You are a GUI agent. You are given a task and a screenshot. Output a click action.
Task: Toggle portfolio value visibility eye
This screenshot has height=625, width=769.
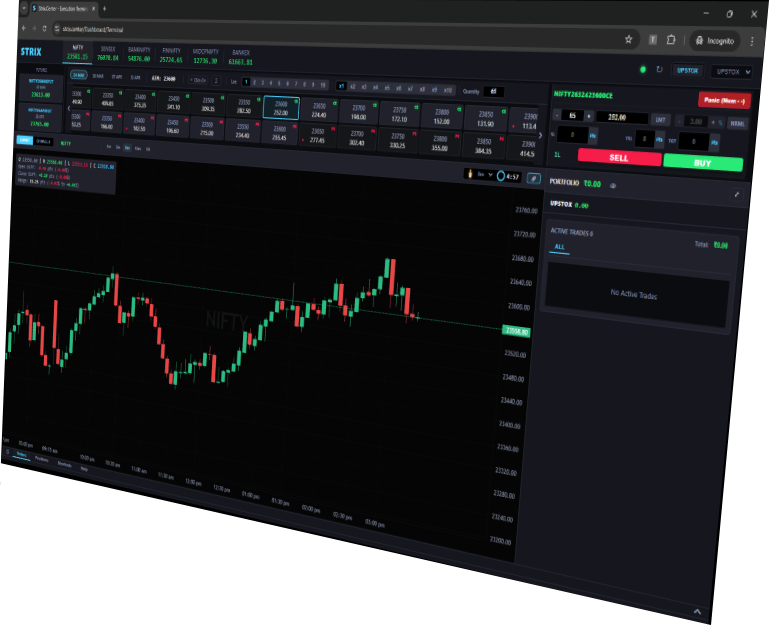point(613,185)
